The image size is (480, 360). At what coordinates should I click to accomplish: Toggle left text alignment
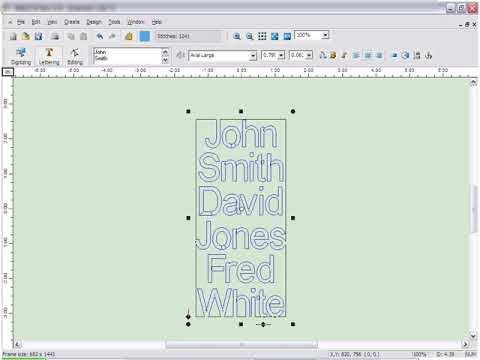(x=356, y=55)
